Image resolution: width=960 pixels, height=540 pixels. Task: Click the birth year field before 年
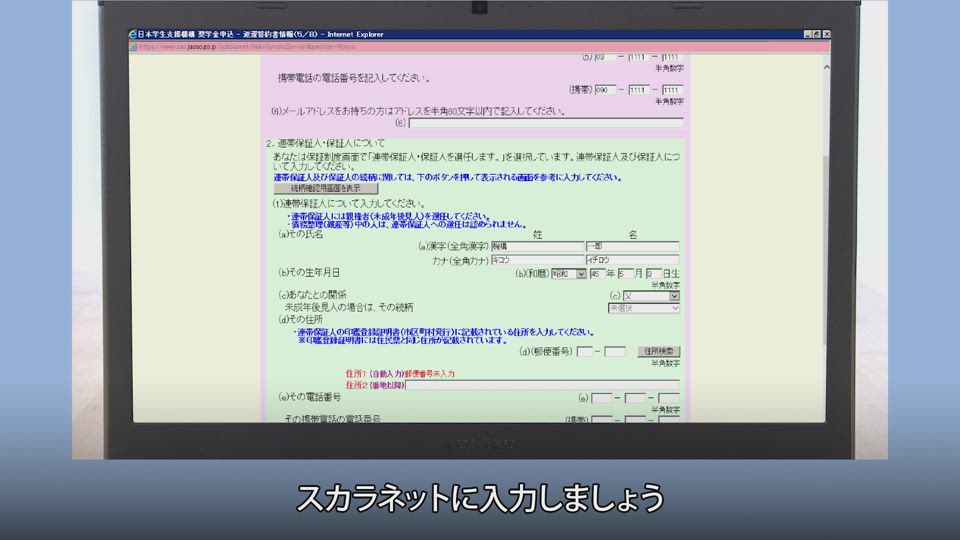[x=598, y=273]
